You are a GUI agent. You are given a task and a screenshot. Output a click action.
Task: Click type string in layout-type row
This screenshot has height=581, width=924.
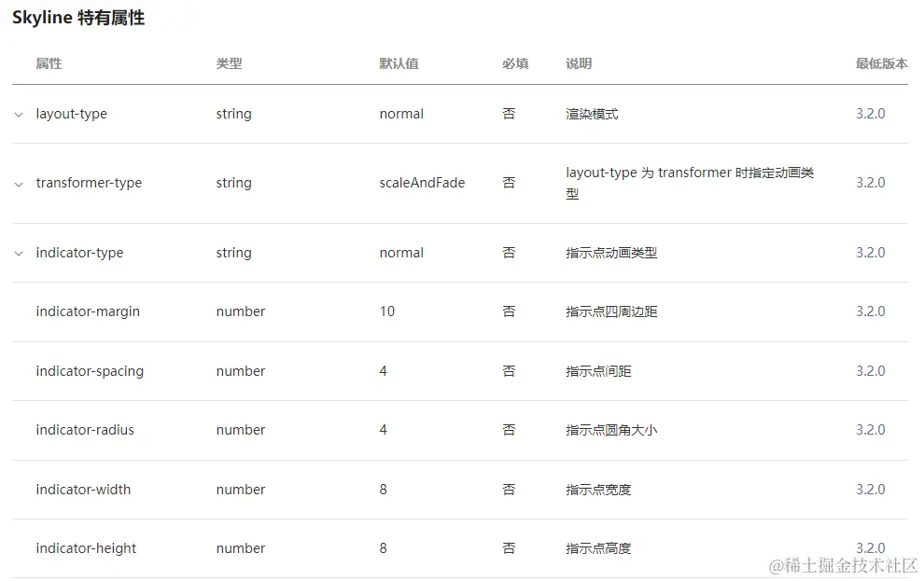(234, 114)
